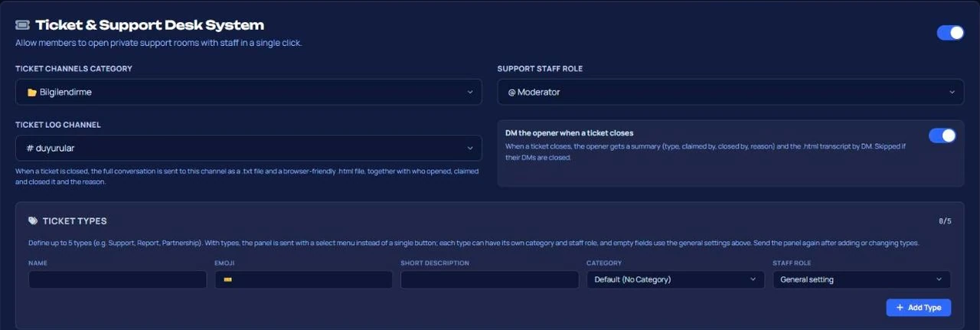Focus the Short Description field
The image size is (980, 330).
click(489, 279)
